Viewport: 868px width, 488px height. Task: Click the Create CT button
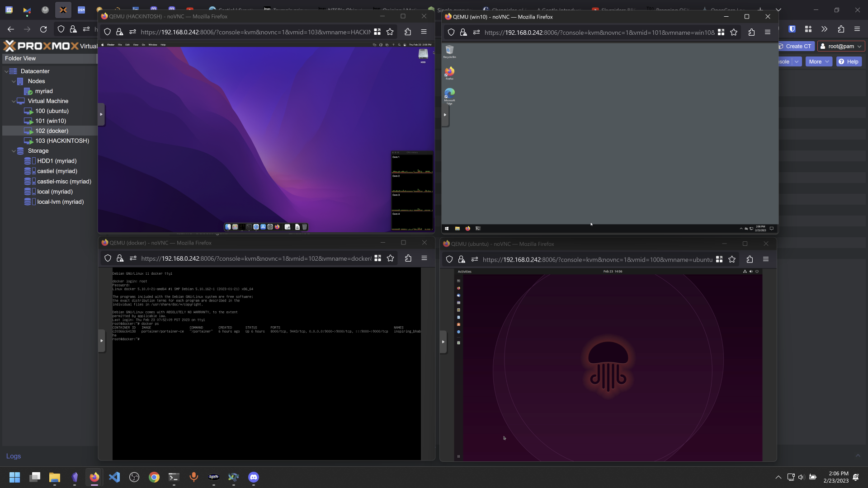coord(796,46)
